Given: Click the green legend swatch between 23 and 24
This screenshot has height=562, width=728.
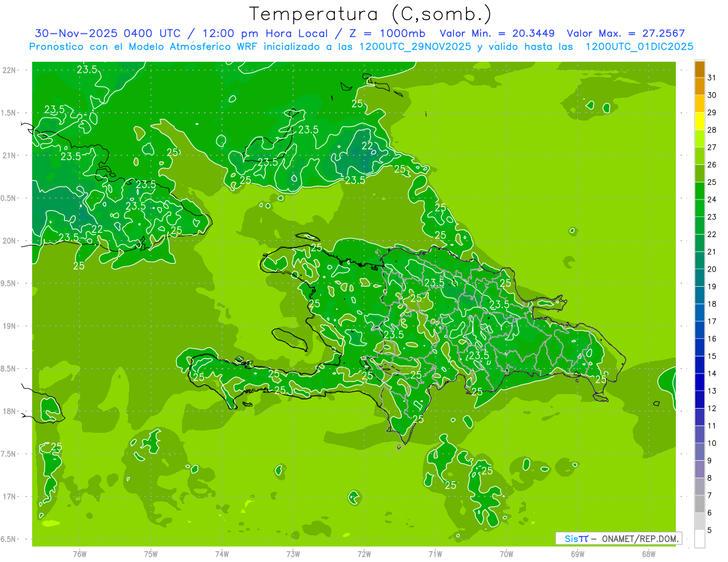Looking at the screenshot, I should [x=699, y=209].
